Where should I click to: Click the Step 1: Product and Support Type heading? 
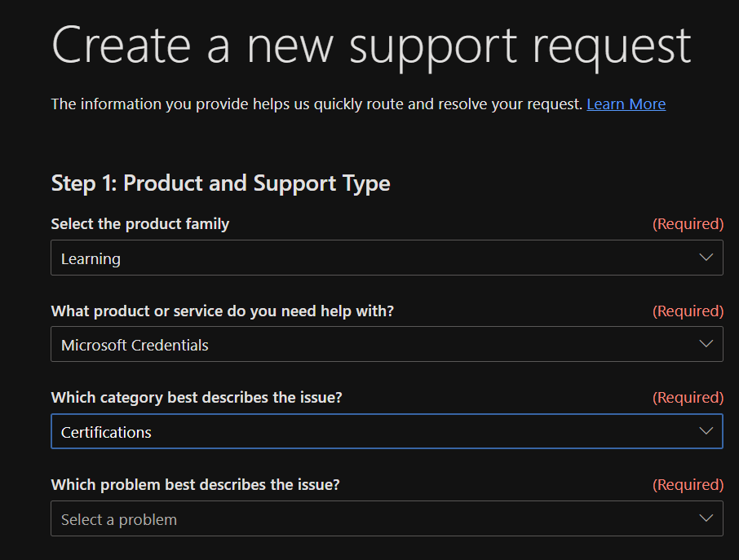pos(220,183)
